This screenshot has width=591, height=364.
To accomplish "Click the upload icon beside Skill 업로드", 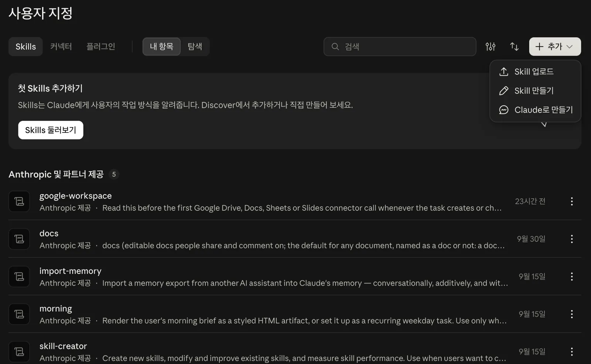I will (x=504, y=72).
